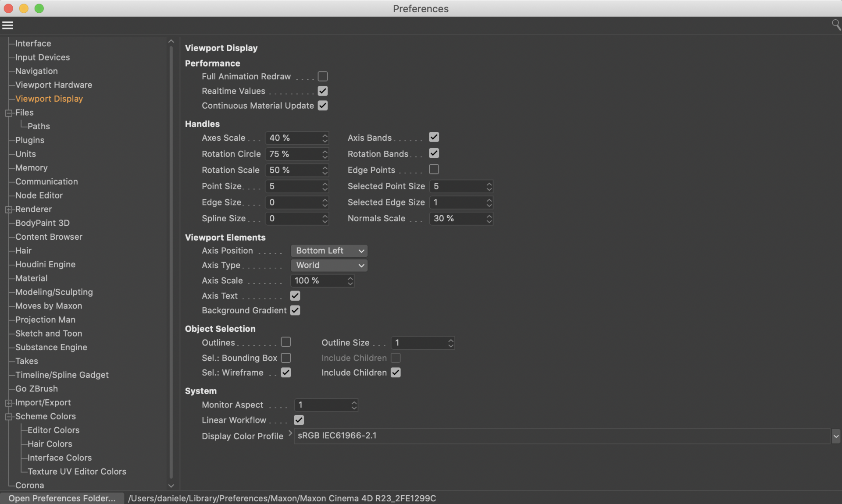Disable Linear Workflow checkbox

[x=299, y=420]
